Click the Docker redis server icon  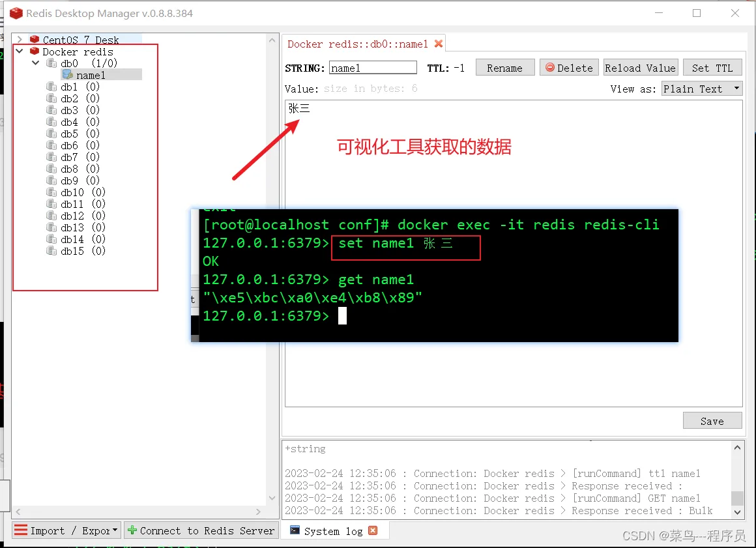(x=35, y=51)
